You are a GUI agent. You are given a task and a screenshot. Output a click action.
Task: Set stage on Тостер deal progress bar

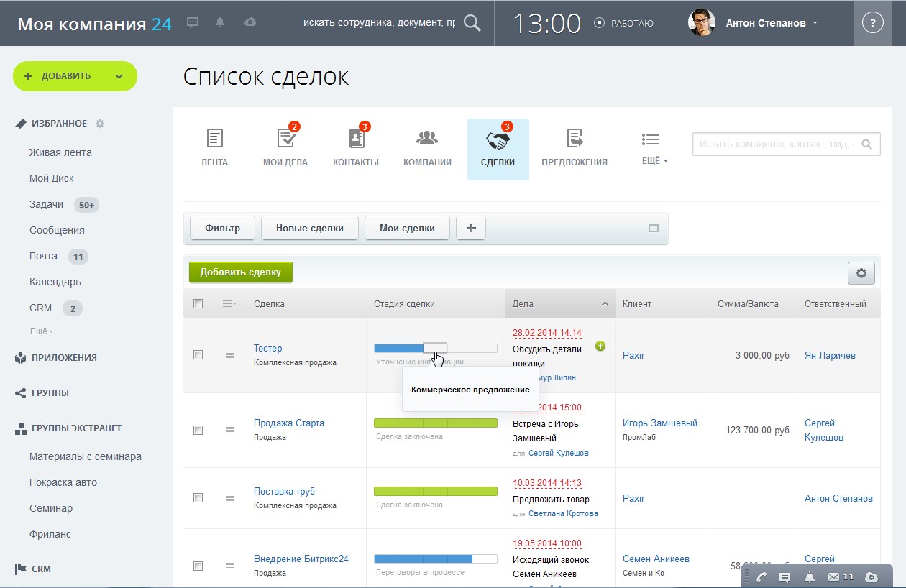pos(435,348)
